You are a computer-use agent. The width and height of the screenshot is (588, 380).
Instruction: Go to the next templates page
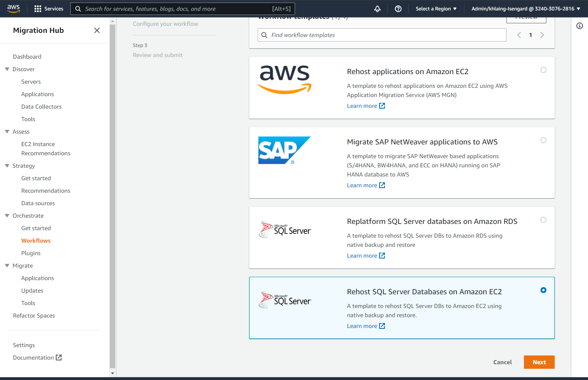tap(542, 35)
